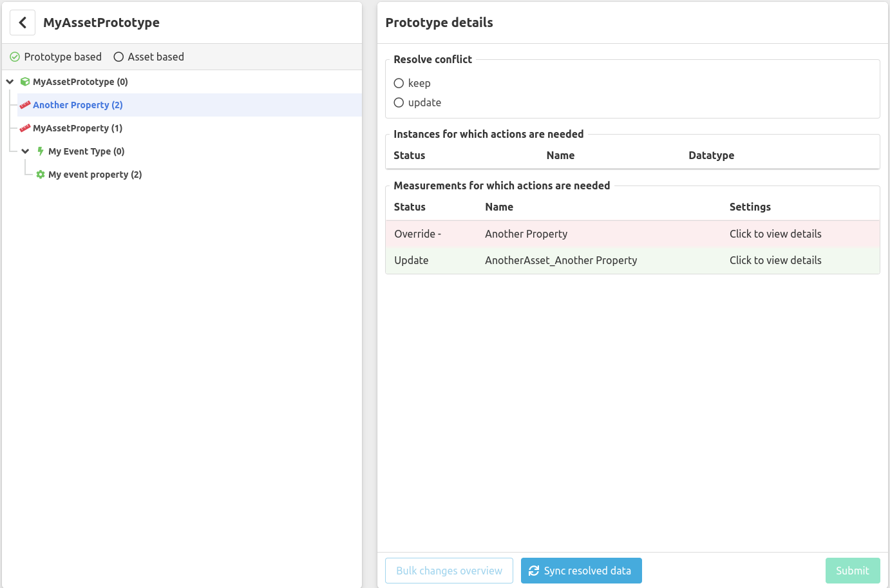Click the Settings column header
Screen dimensions: 890x588
click(x=750, y=207)
